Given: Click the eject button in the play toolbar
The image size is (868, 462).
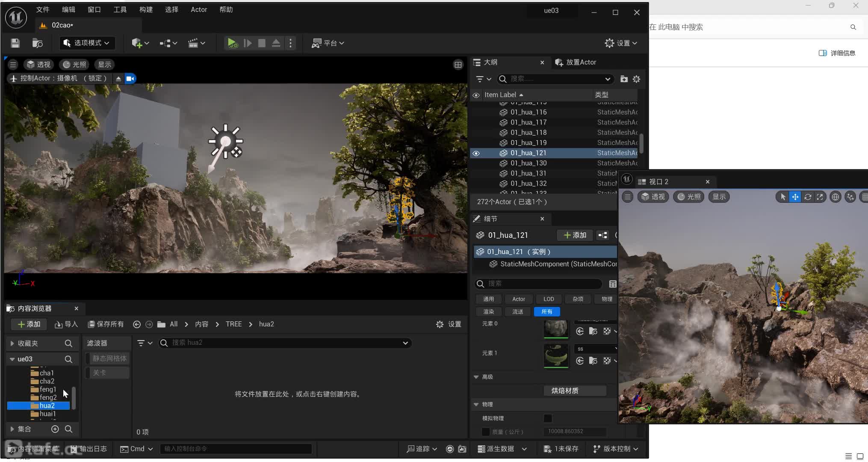Looking at the screenshot, I should tap(276, 43).
